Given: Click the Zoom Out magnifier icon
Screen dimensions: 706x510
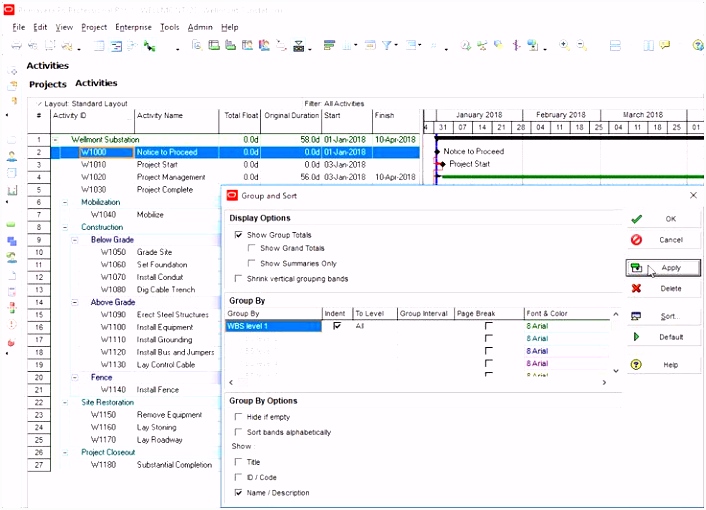Looking at the screenshot, I should (x=581, y=45).
